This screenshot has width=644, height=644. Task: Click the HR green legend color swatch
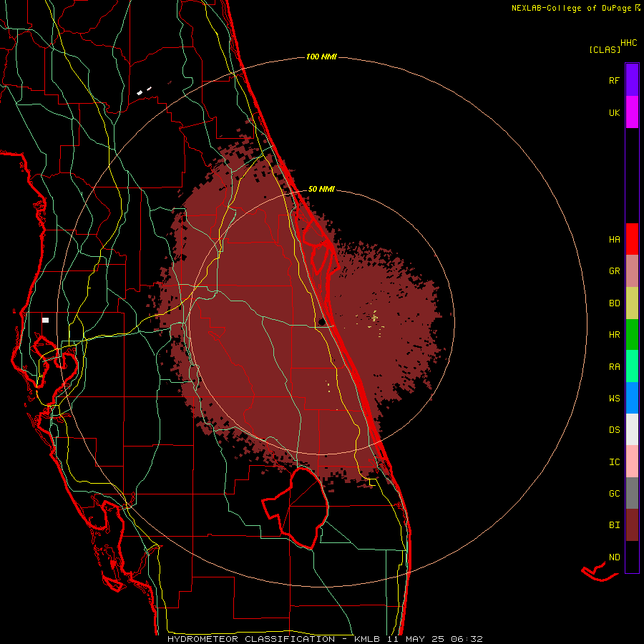tap(632, 334)
